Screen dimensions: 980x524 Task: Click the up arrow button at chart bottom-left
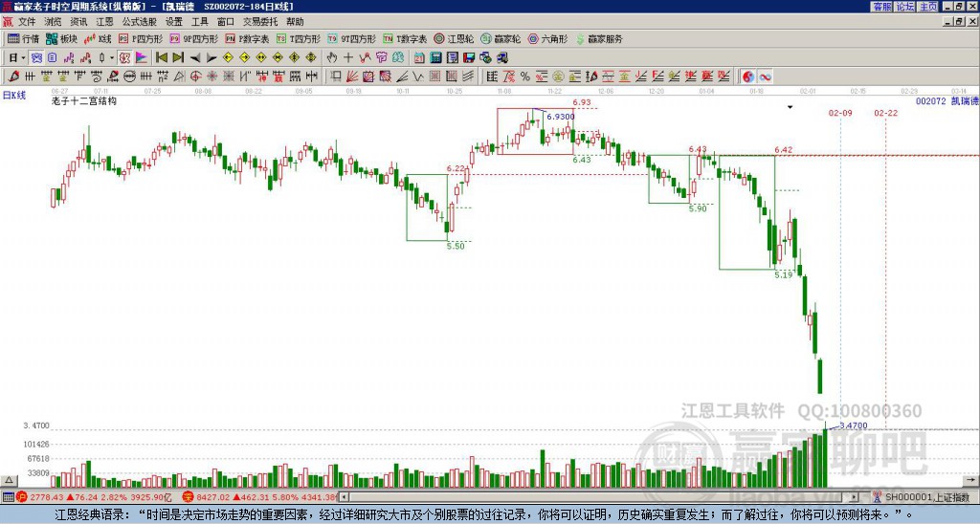coord(9,480)
